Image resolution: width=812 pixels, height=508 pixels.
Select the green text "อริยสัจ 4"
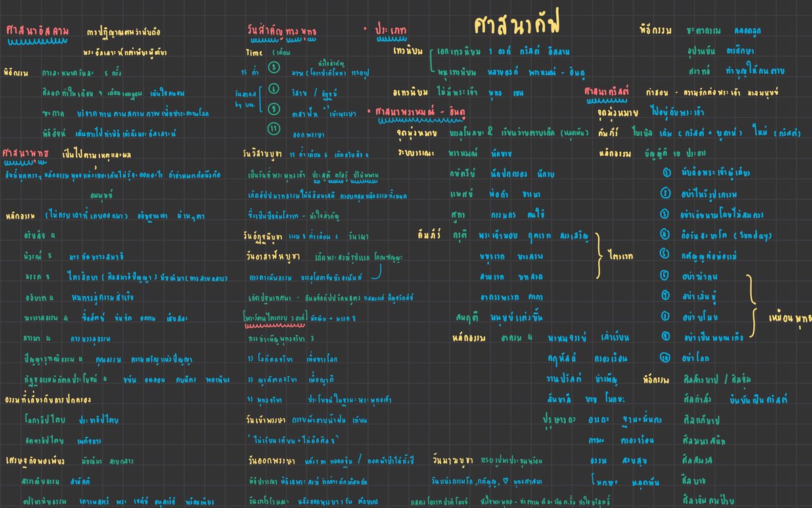click(40, 235)
